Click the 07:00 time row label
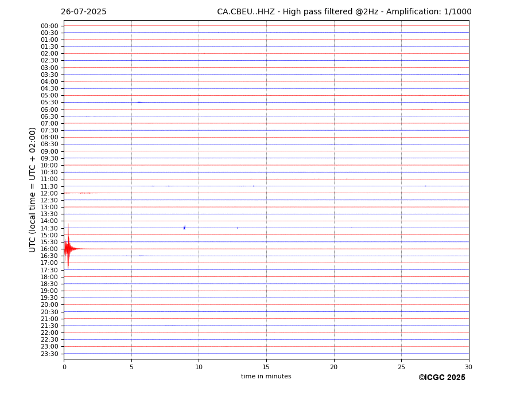Image resolution: width=532 pixels, height=399 pixels. [x=49, y=123]
